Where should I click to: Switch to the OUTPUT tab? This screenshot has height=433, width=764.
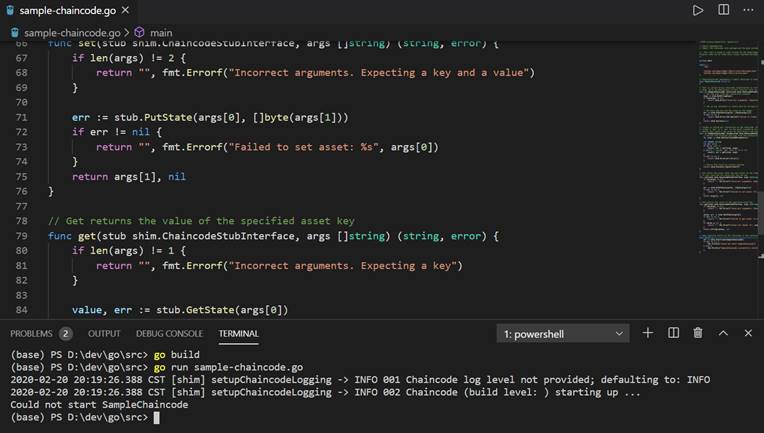(x=104, y=333)
